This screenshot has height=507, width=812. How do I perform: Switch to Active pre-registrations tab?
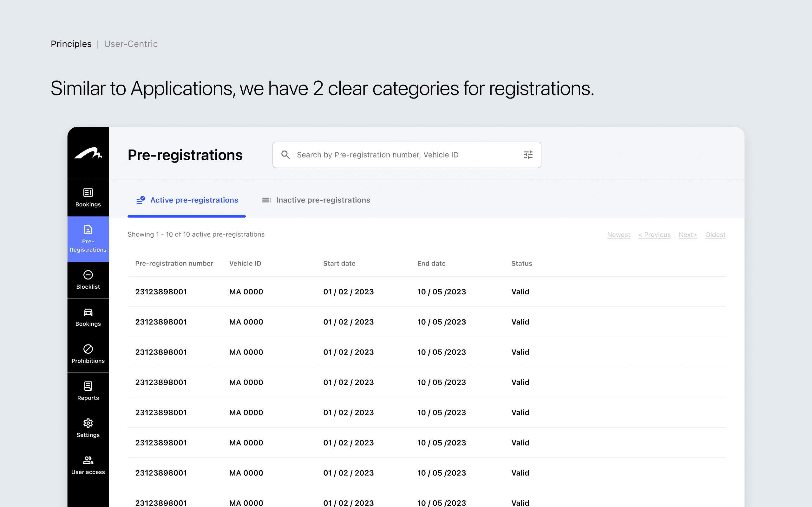[x=187, y=200]
